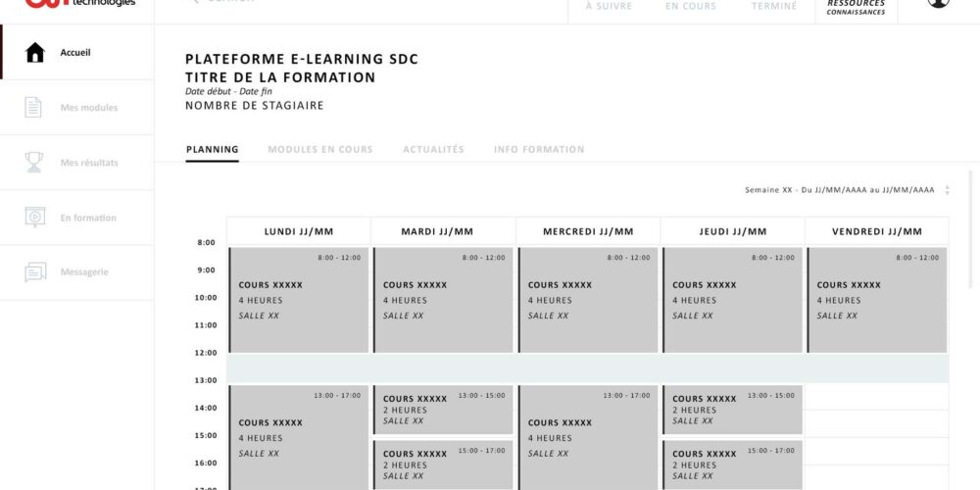The height and width of the screenshot is (490, 980).
Task: Click the Mes résultats trophy icon
Action: pos(34,163)
